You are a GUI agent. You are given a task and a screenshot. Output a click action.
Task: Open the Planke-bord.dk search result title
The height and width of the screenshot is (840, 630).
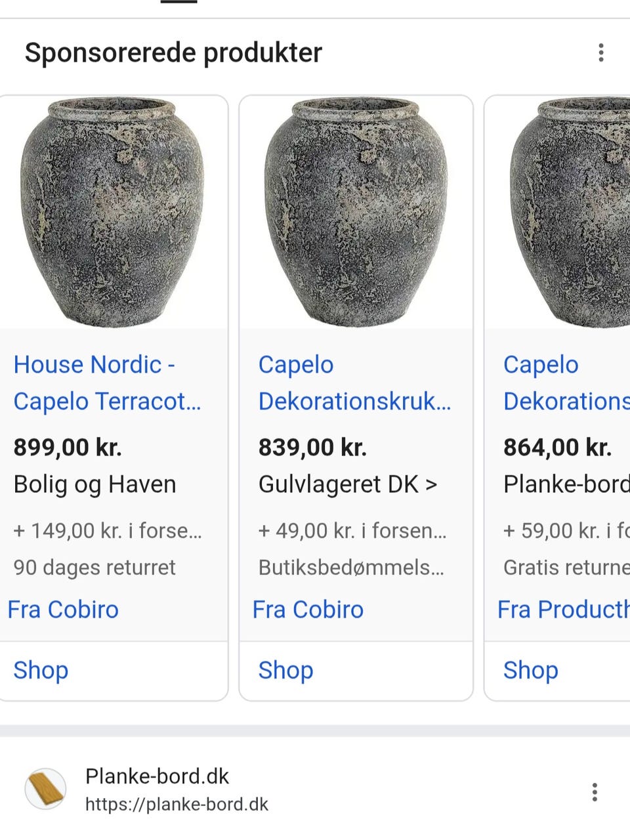(157, 776)
